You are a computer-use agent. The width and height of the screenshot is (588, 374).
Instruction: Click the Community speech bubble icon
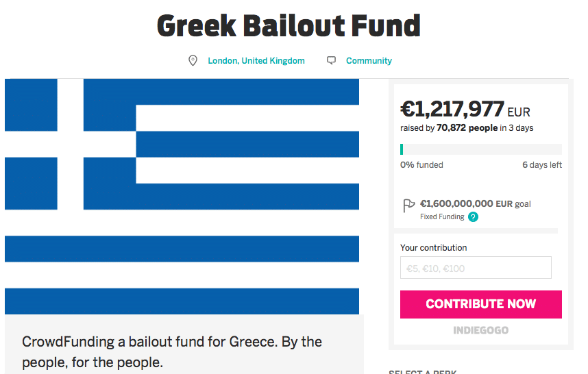click(x=331, y=60)
